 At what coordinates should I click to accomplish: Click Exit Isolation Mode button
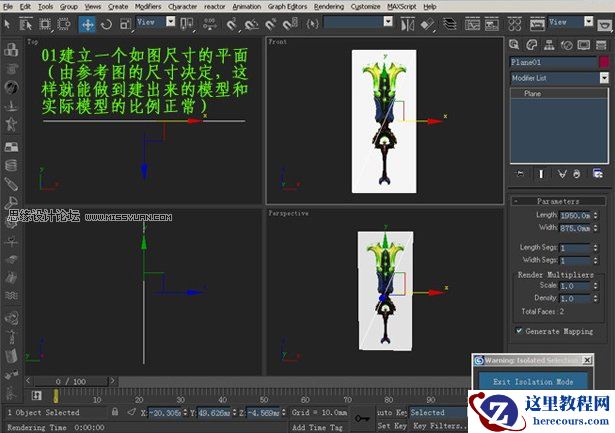533,382
